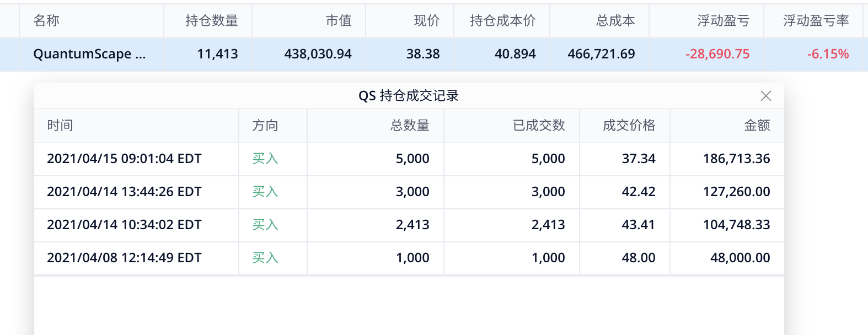
Task: Click the 浮动盈亏 column header
Action: (724, 20)
